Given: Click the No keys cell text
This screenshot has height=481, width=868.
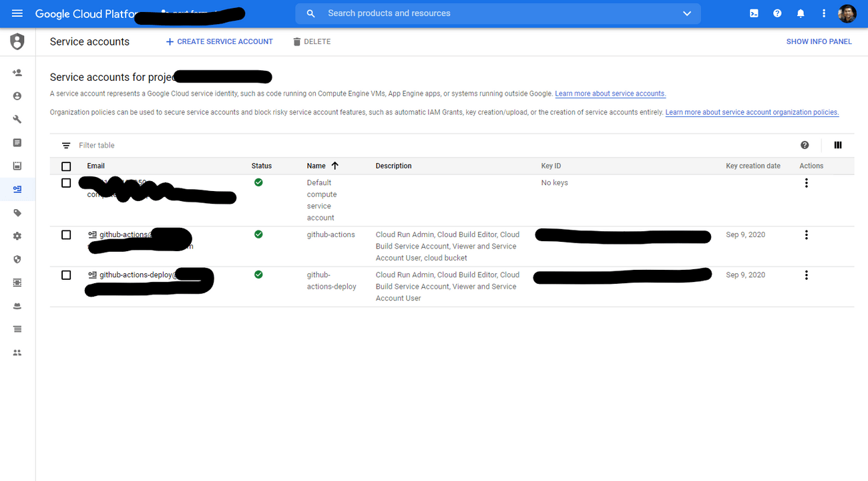Looking at the screenshot, I should [554, 183].
